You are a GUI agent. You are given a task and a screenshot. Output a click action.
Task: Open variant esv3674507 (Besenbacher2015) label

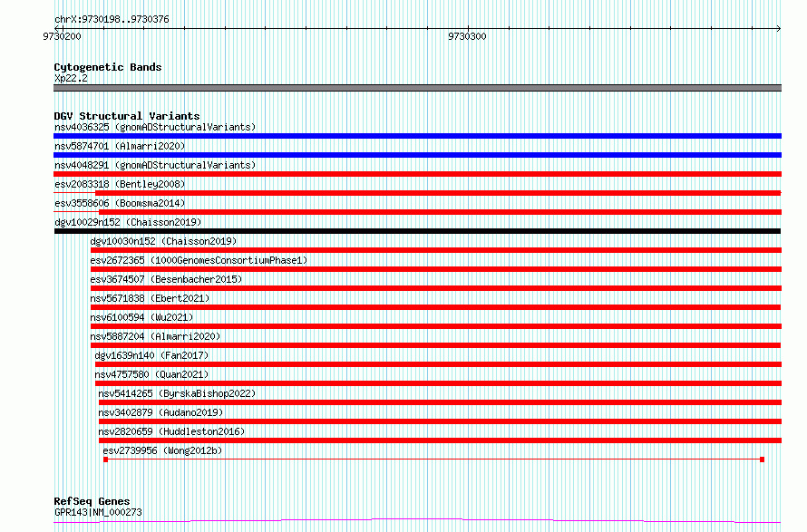tap(166, 279)
